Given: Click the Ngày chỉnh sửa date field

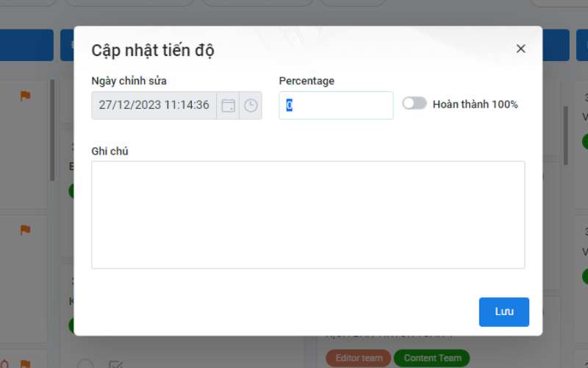Looking at the screenshot, I should (154, 105).
